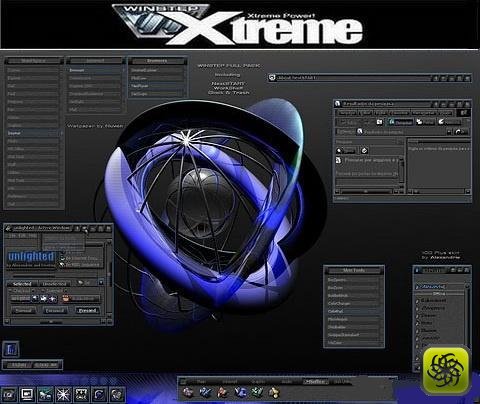Image resolution: width=480 pixels, height=404 pixels.
Task: Launch the CALC icon in bottom-left taskbar
Action: click(81, 394)
